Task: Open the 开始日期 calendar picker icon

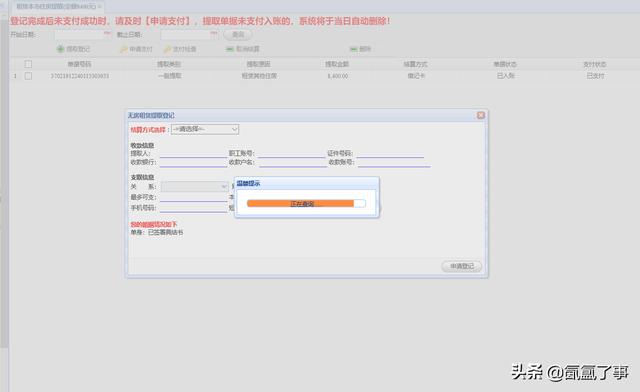Action: [x=107, y=34]
